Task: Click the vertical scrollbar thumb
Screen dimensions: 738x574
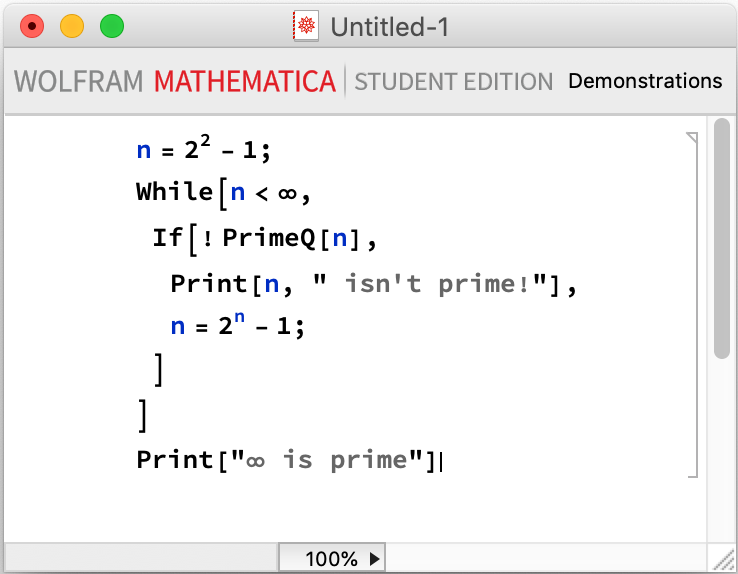Action: (722, 239)
